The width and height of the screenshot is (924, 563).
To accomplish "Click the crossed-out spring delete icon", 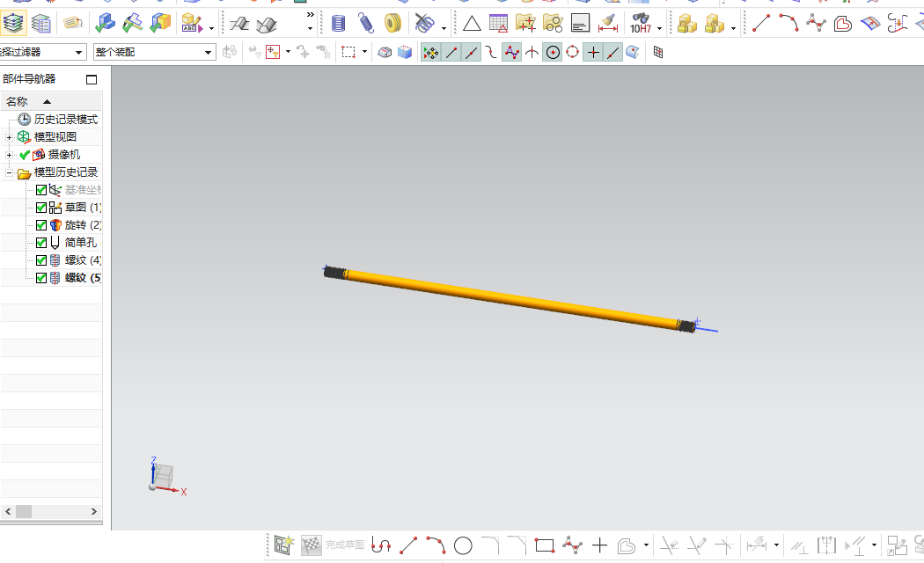I will pyautogui.click(x=425, y=24).
